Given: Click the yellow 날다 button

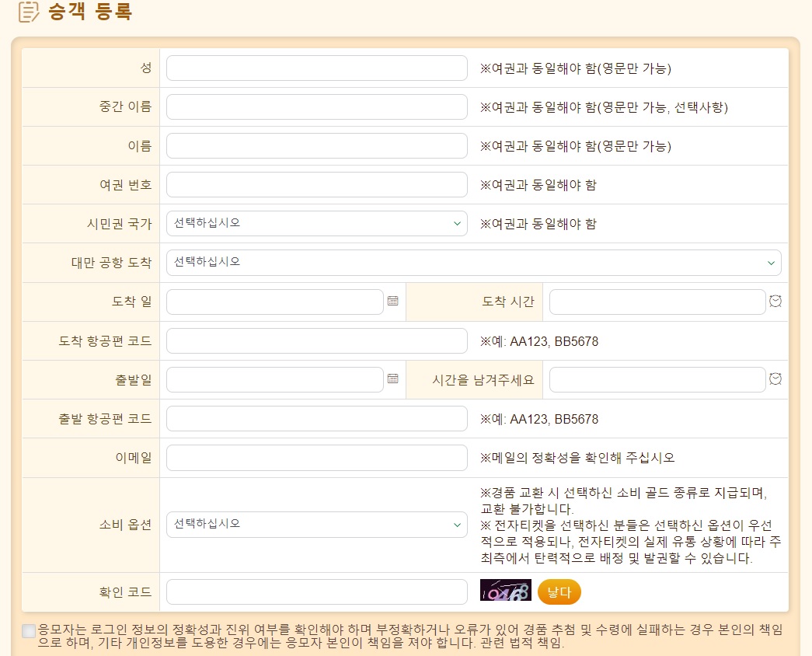Looking at the screenshot, I should pos(558,591).
